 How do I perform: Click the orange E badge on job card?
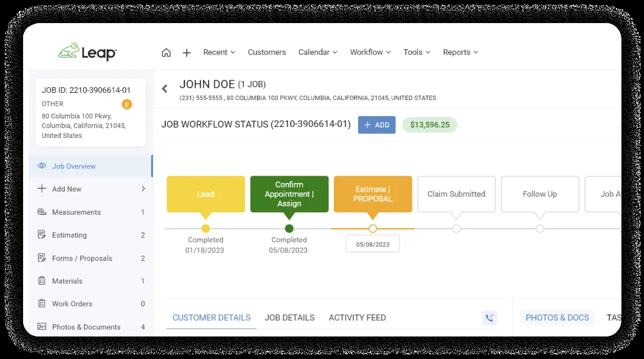tap(127, 104)
